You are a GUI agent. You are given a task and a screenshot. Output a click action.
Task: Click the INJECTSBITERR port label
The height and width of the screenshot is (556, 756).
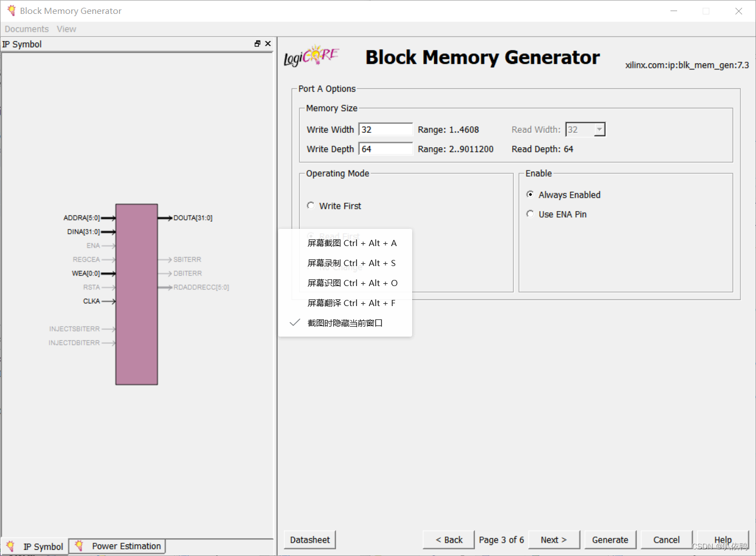click(x=74, y=329)
